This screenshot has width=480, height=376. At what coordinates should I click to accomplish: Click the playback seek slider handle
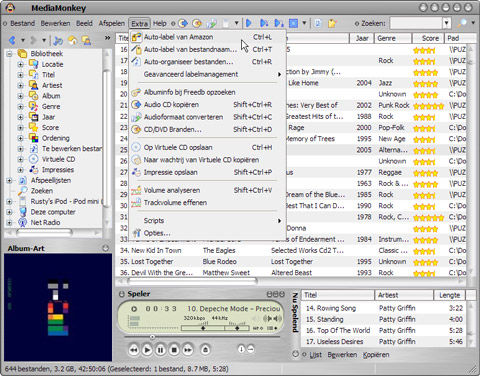click(152, 337)
